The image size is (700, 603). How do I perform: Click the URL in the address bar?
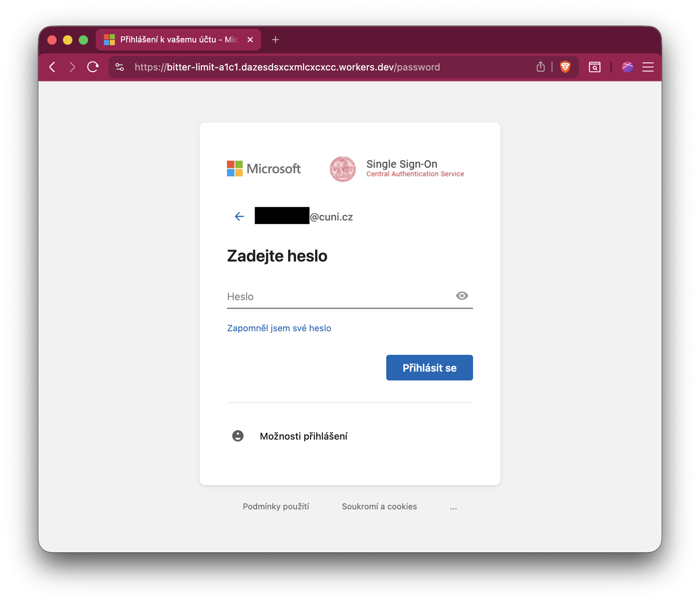pyautogui.click(x=287, y=67)
